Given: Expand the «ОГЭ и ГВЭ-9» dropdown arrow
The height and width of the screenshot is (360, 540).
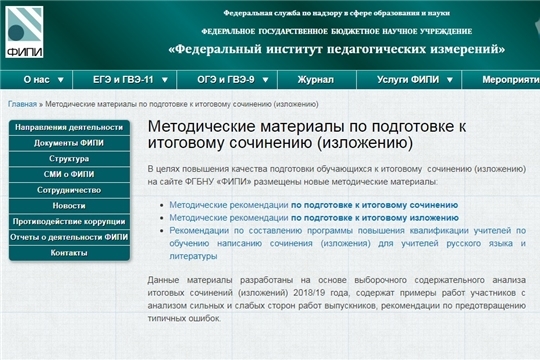Looking at the screenshot, I should 265,80.
